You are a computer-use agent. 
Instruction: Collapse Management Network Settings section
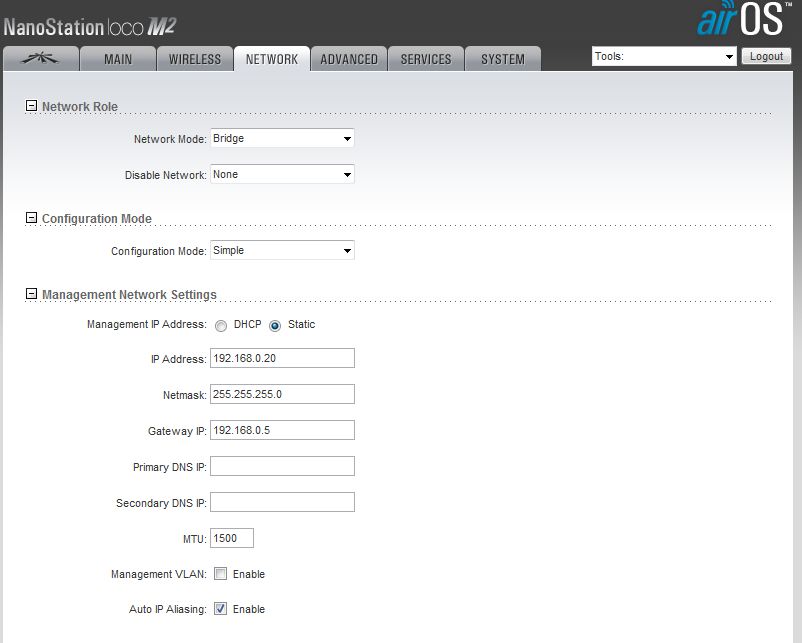click(x=31, y=294)
